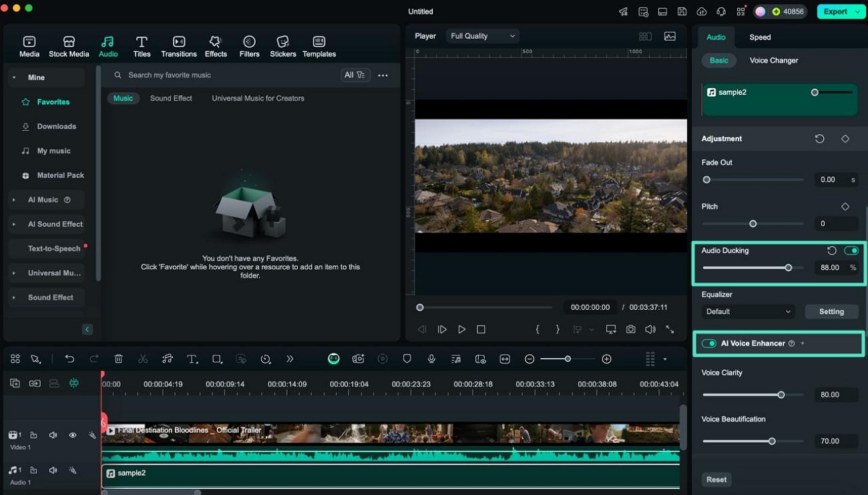Toggle the Audio Ducking switch
Screen dimensions: 868x495
(851, 251)
